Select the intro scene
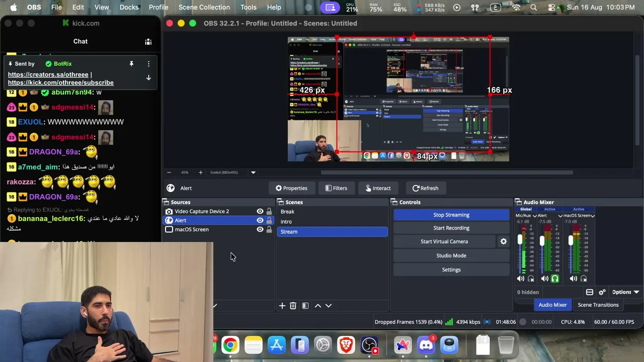 (332, 222)
